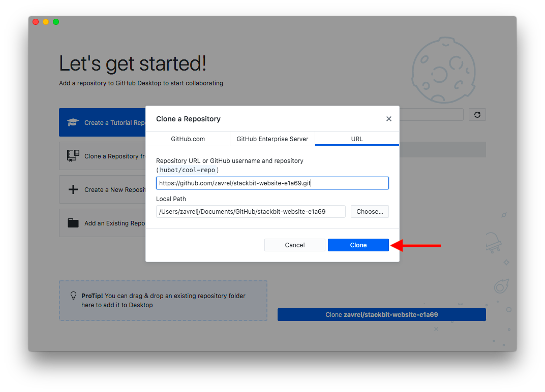Click 'Add a repository to GitHub Desktop' subtitle
Viewport: 545px width, 392px height.
coord(141,83)
